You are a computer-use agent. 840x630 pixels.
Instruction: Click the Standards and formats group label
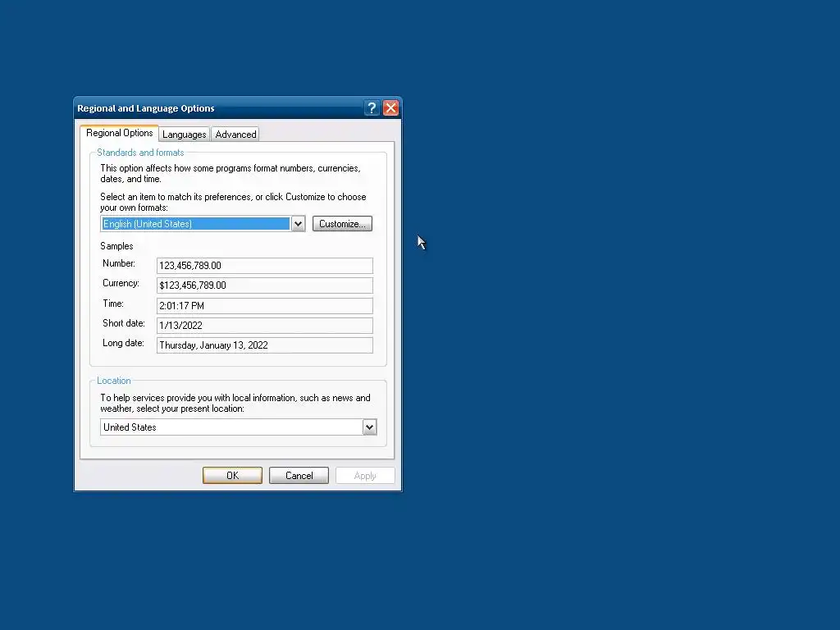[140, 153]
